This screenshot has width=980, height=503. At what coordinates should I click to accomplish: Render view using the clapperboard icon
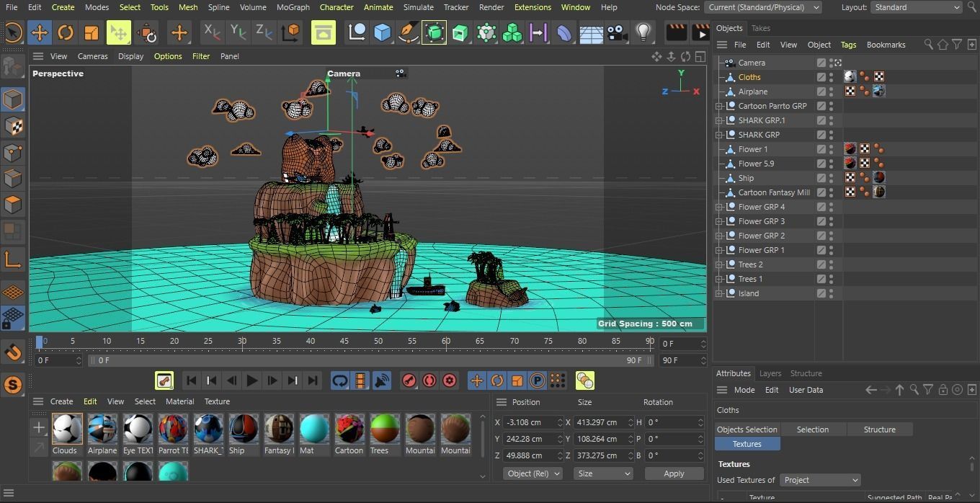click(676, 32)
